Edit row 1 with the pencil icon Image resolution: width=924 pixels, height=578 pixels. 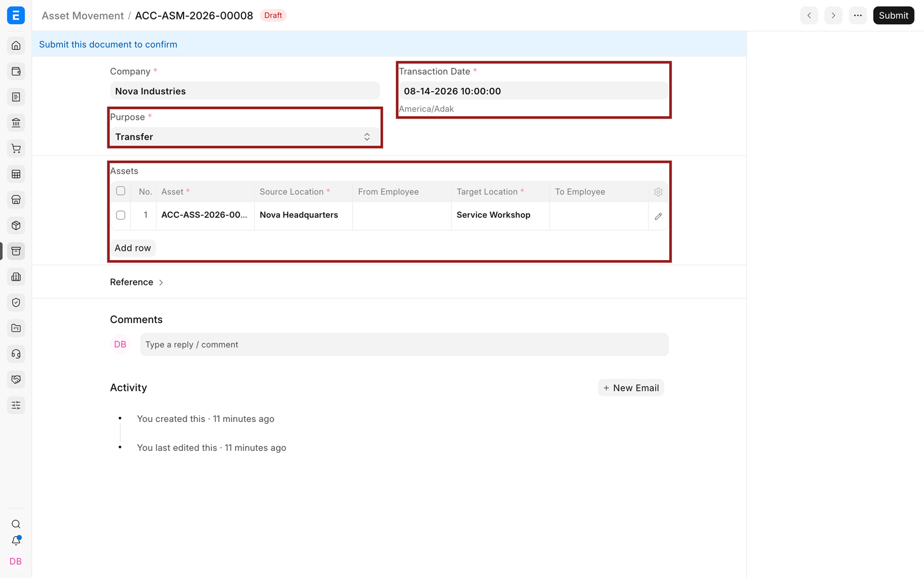tap(658, 216)
